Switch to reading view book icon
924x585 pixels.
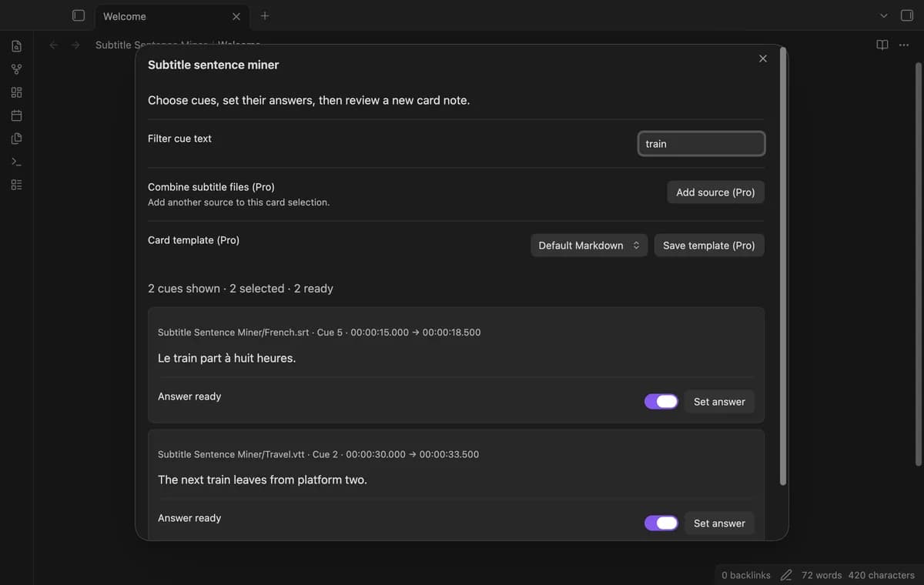pyautogui.click(x=882, y=45)
